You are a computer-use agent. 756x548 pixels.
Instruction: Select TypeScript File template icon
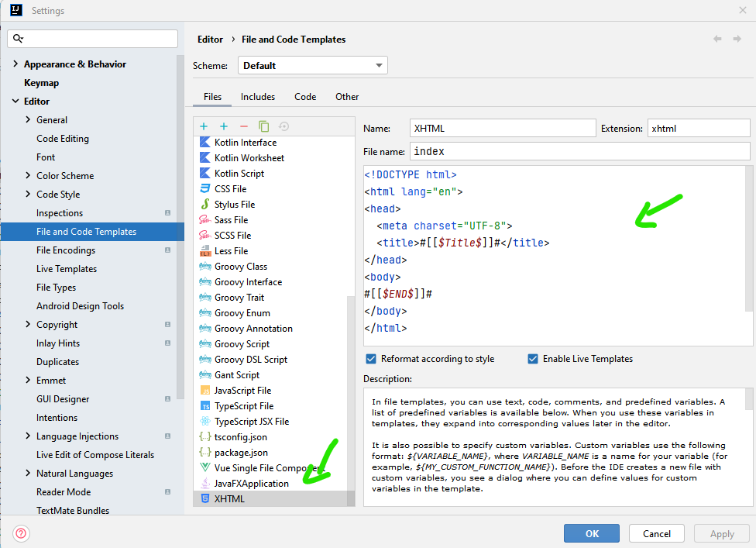(205, 406)
